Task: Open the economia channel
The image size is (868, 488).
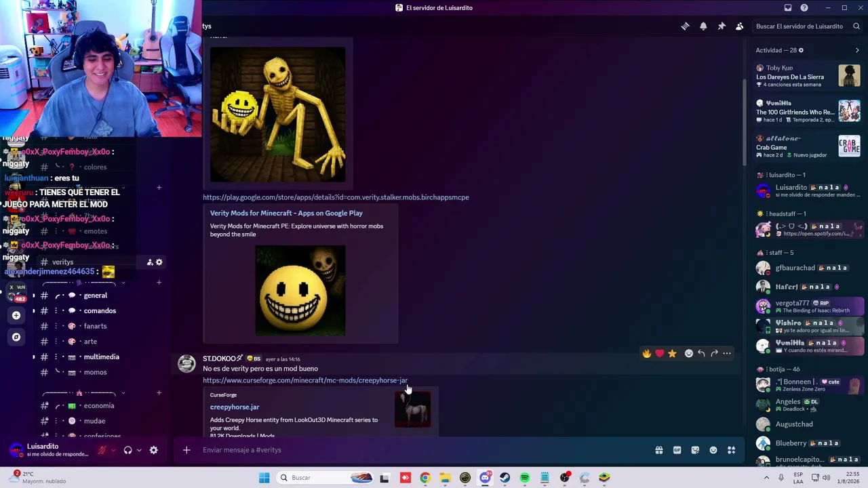Action: coord(100,406)
